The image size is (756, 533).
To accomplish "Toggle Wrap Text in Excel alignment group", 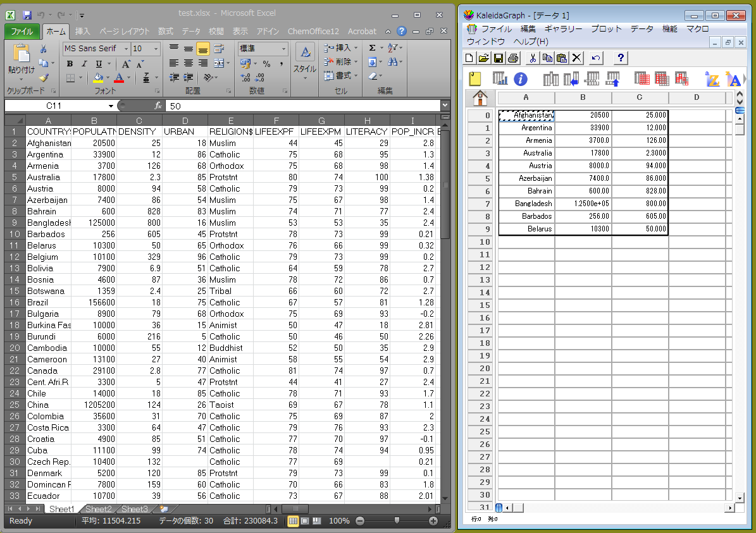I will [220, 49].
